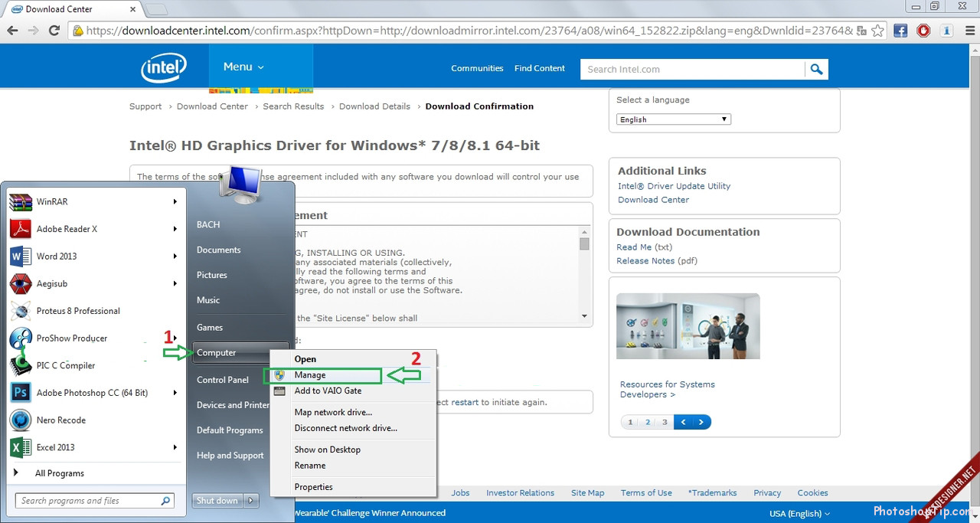Image resolution: width=980 pixels, height=523 pixels.
Task: Click the Facebook extension icon
Action: click(x=900, y=31)
